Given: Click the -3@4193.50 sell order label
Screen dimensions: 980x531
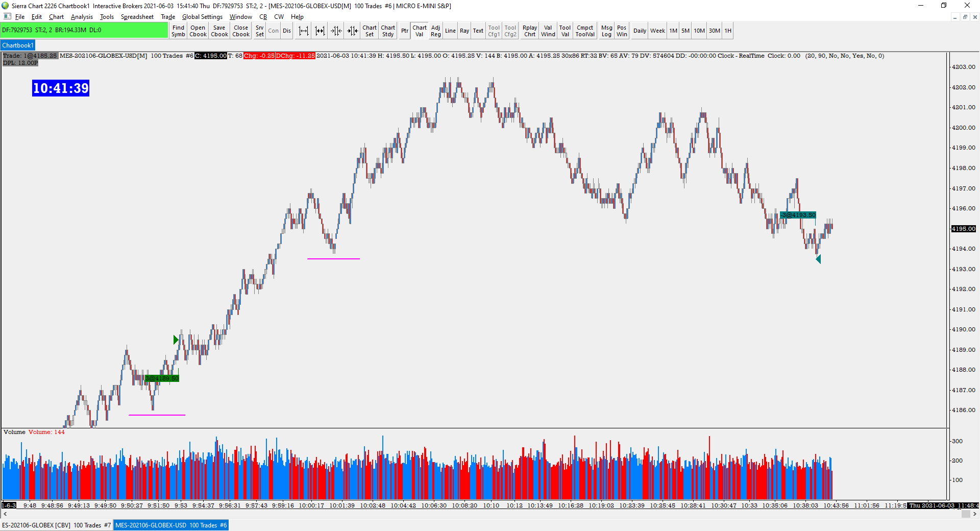Looking at the screenshot, I should 798,215.
